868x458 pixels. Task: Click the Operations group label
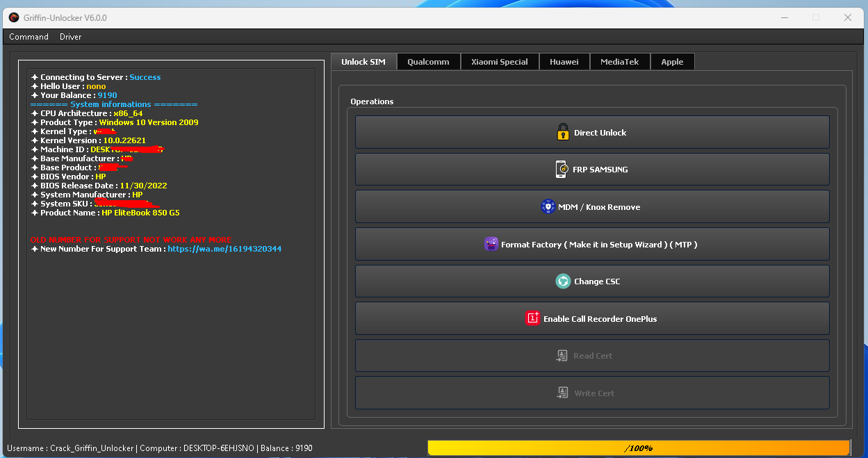click(372, 101)
